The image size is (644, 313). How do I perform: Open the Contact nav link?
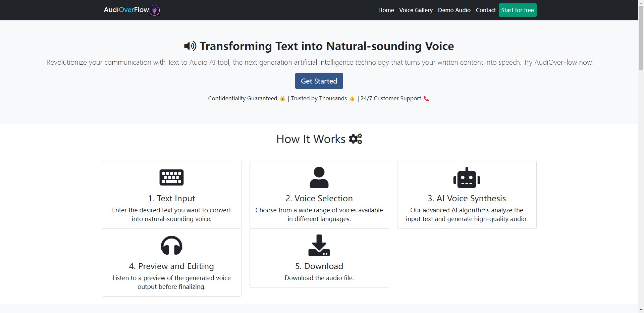(x=486, y=10)
